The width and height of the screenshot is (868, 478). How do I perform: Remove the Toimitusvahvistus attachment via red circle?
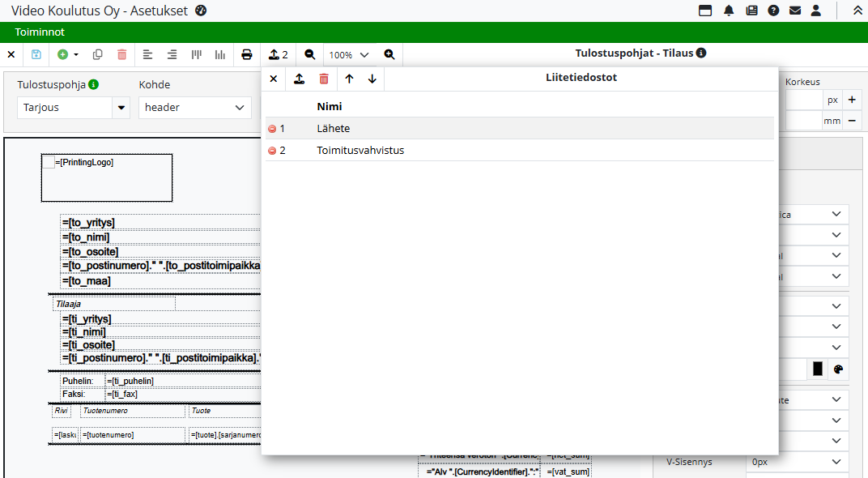pos(272,151)
